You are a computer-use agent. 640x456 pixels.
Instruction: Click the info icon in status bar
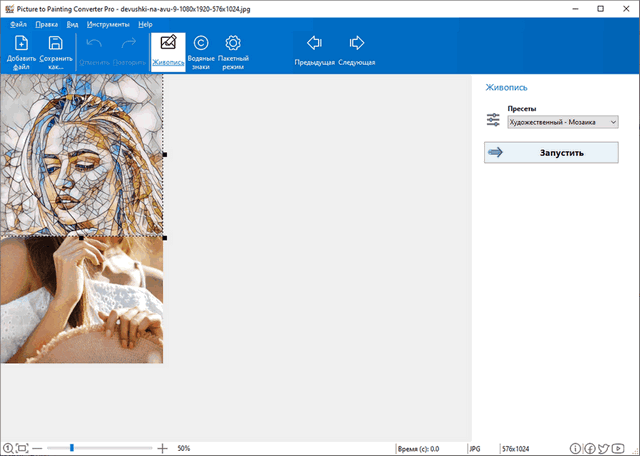577,448
